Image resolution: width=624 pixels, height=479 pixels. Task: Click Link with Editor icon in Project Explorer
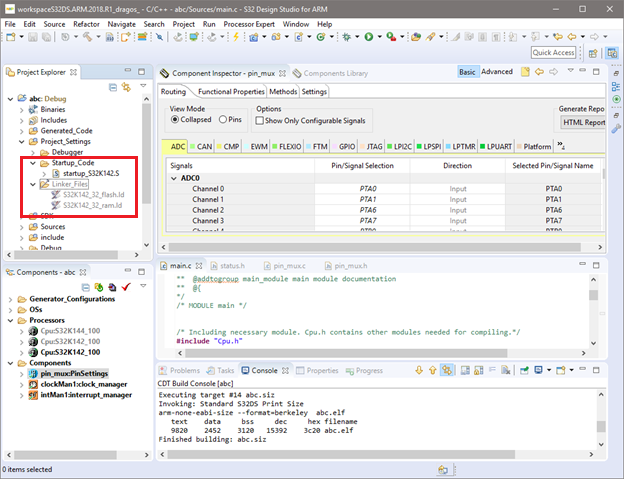[x=127, y=87]
